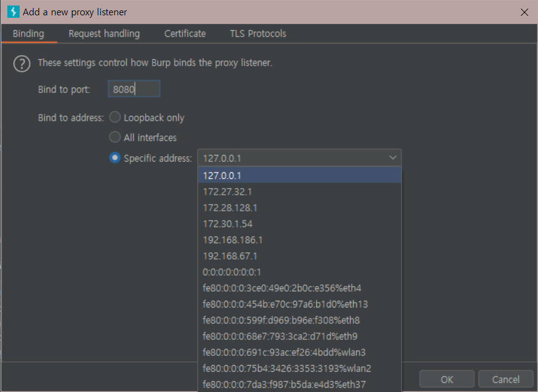
Task: Choose the IPv6 loopback 0:0:0:0:0:0:0:1
Action: pyautogui.click(x=300, y=272)
